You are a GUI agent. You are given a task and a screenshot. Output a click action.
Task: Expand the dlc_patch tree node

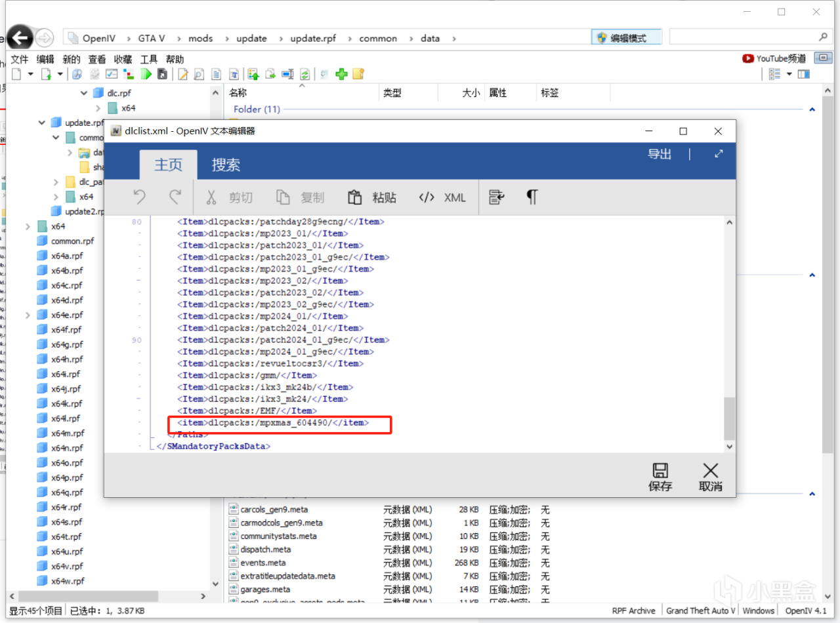(56, 182)
